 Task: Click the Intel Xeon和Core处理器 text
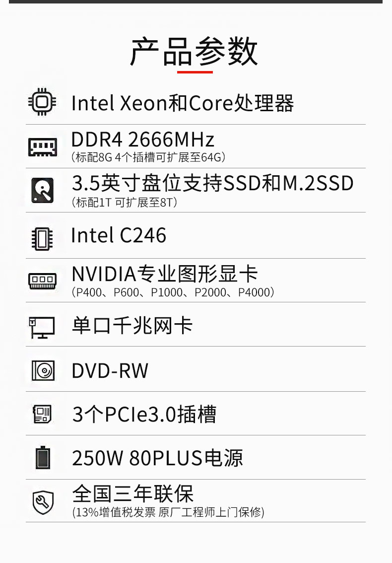pos(183,103)
